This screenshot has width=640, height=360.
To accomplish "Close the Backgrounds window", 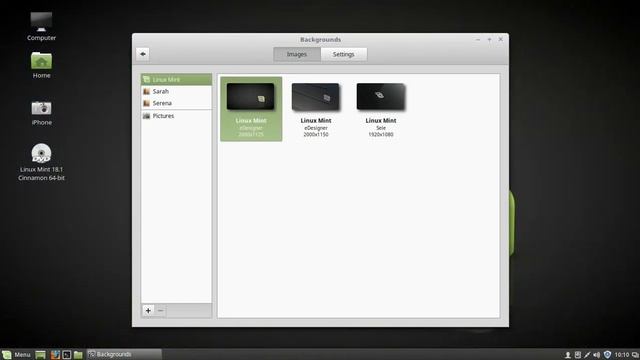I will (x=501, y=40).
